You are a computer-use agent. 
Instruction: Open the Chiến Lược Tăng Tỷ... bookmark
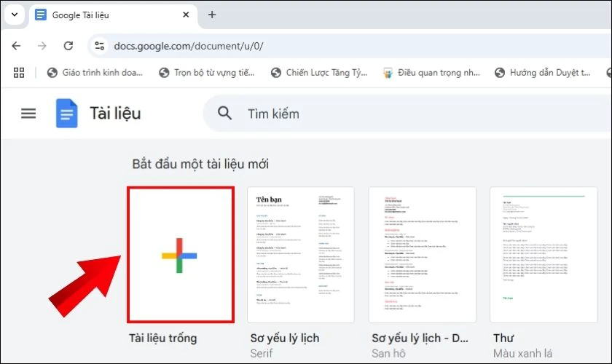click(x=319, y=73)
